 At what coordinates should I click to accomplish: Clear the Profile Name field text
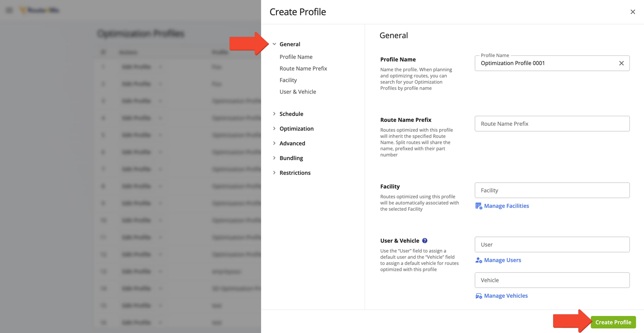click(621, 63)
